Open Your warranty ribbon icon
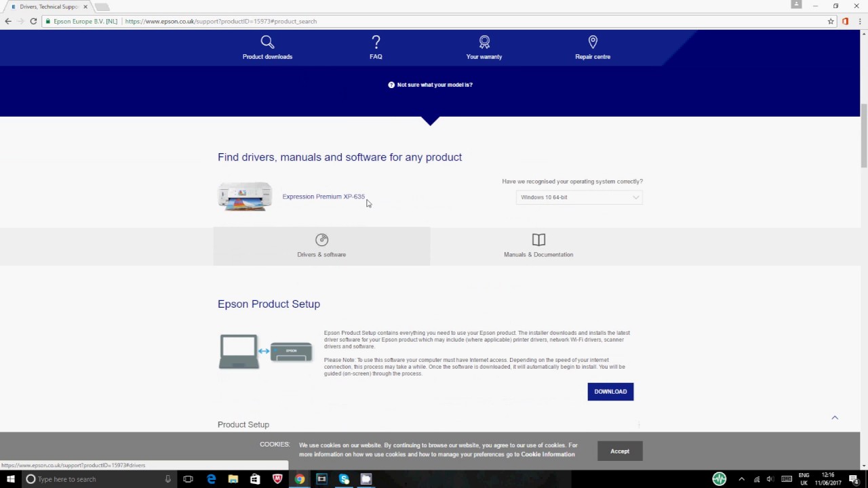This screenshot has width=868, height=488. [484, 42]
